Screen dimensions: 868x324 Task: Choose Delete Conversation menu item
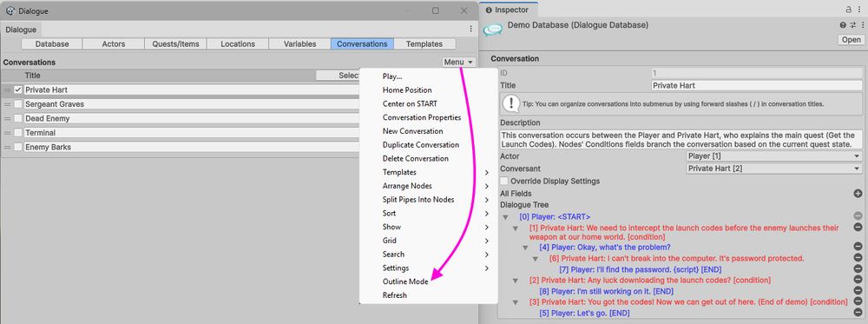[429, 158]
